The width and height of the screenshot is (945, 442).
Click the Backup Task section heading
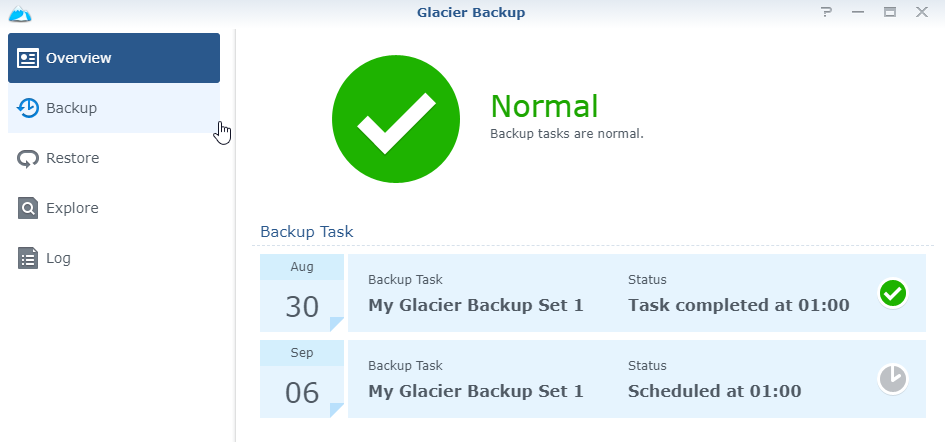pyautogui.click(x=307, y=231)
